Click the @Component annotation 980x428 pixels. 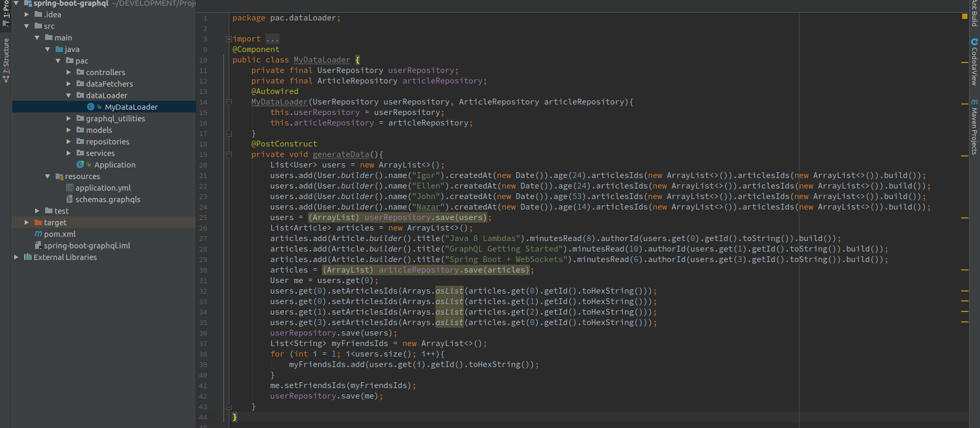tap(256, 49)
